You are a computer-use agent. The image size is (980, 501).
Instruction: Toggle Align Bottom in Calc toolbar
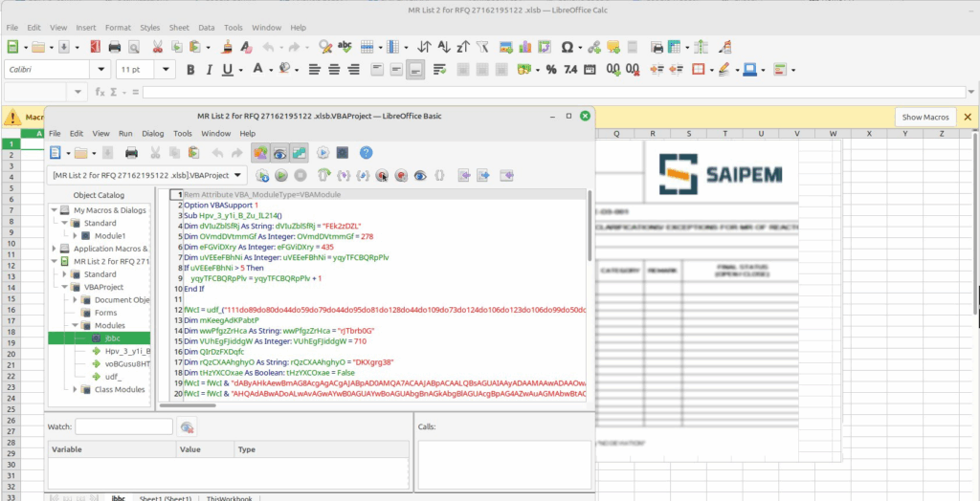[x=415, y=70]
